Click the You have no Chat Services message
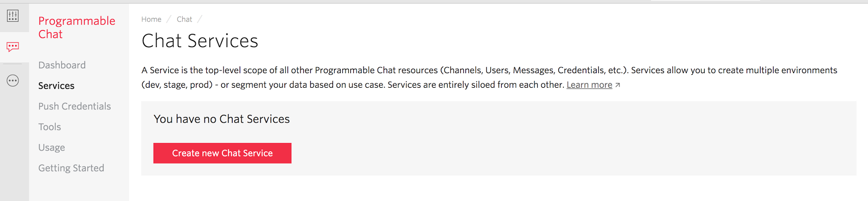This screenshot has height=201, width=868. point(221,119)
